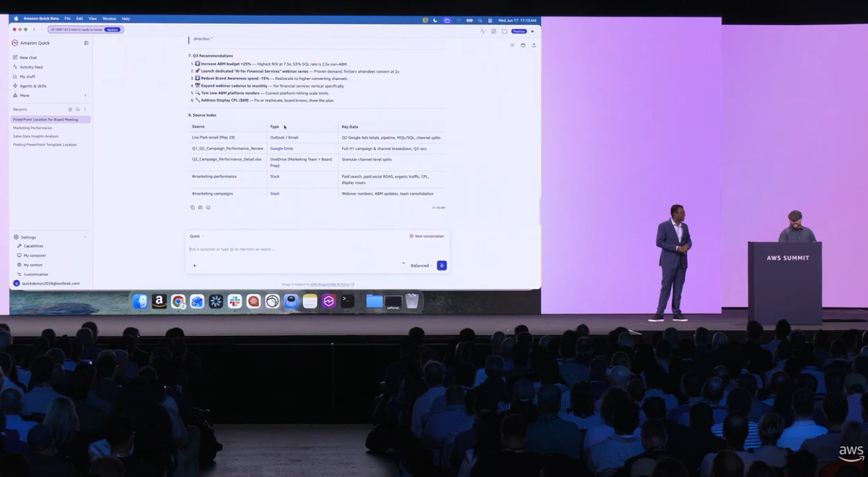Open My stuff

[24, 76]
